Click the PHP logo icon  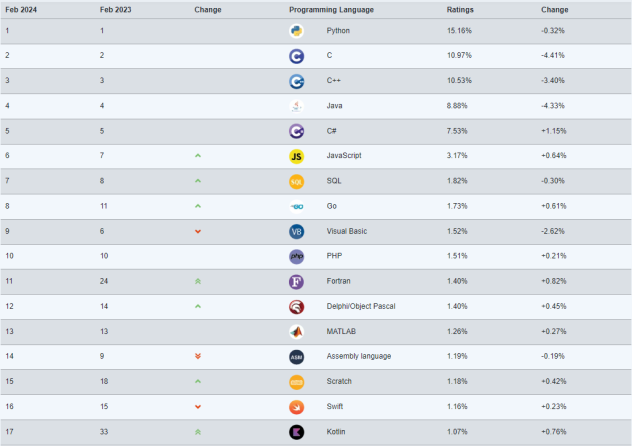[296, 256]
